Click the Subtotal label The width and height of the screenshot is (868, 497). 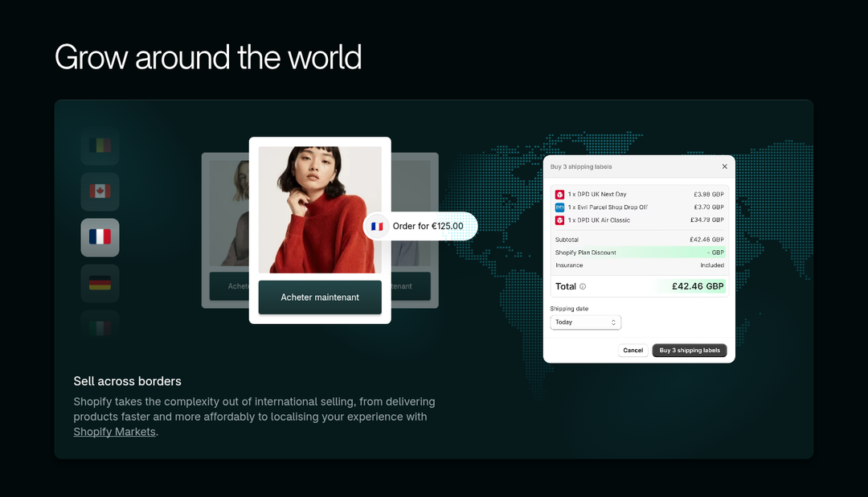(567, 240)
